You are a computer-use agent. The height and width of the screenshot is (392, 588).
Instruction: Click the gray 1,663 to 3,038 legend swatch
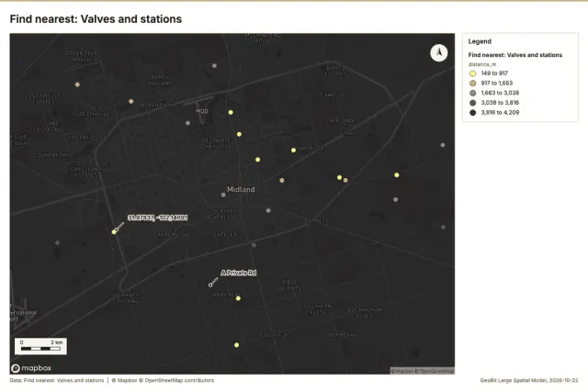[472, 93]
